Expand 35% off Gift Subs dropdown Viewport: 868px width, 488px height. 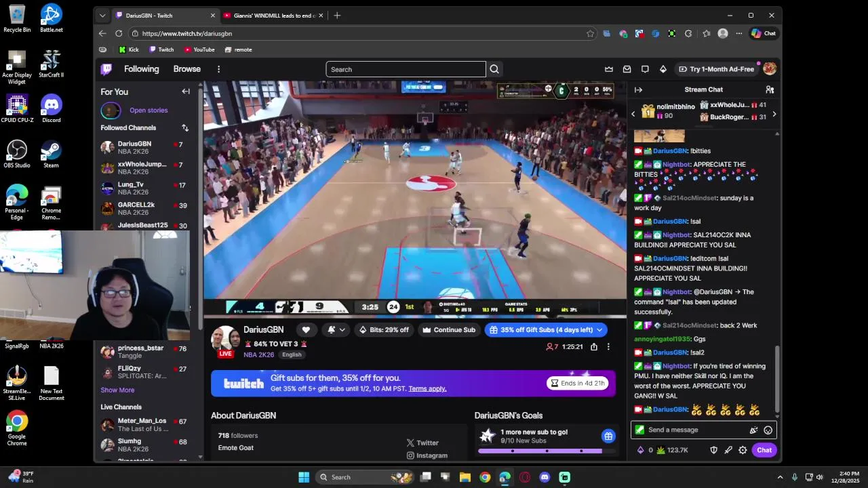599,330
